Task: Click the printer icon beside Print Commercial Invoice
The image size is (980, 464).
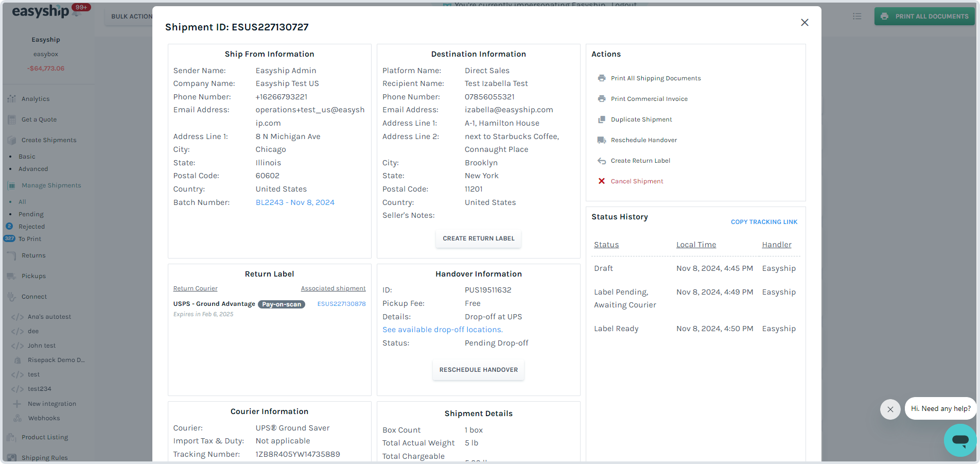Action: (601, 99)
